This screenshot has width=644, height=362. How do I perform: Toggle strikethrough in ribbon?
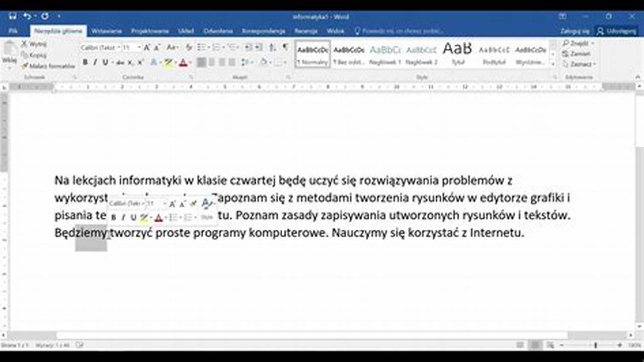pyautogui.click(x=120, y=62)
